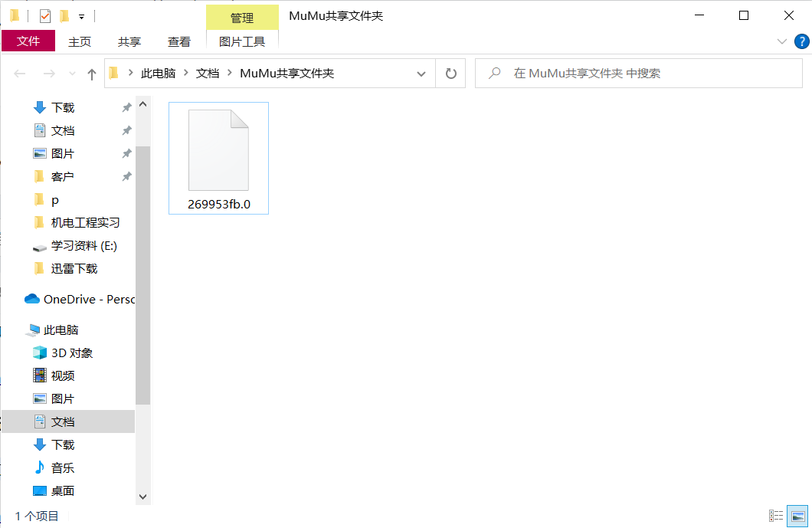The height and width of the screenshot is (528, 812).
Task: Open the Quick Access Toolbar customize dropdown
Action: click(82, 16)
